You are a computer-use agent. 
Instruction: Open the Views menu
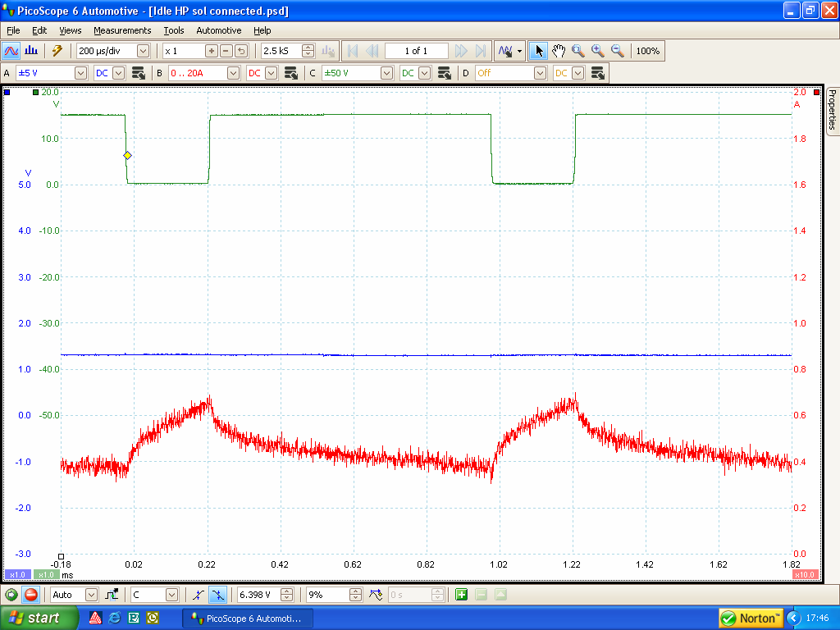(71, 30)
